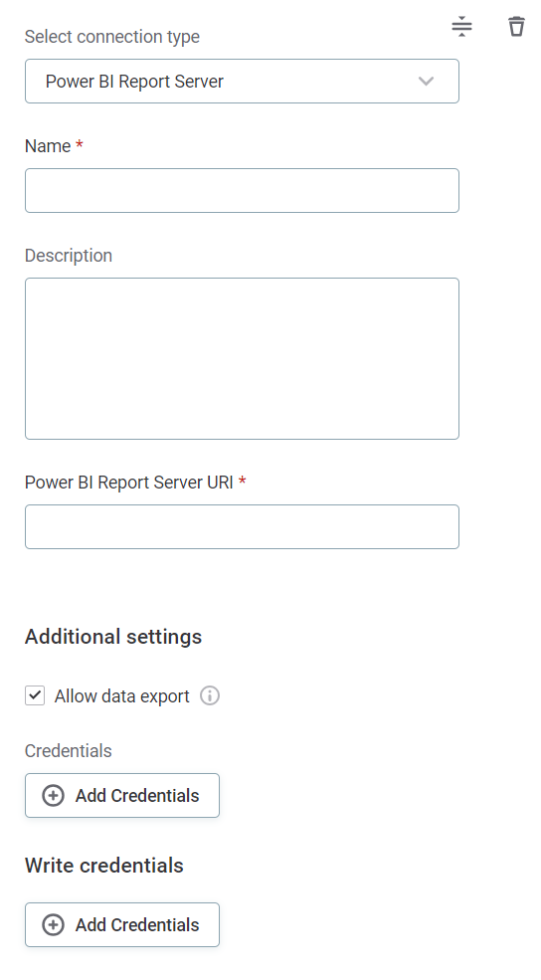Add Credentials under the Credentials section
The width and height of the screenshot is (541, 980).
121,796
